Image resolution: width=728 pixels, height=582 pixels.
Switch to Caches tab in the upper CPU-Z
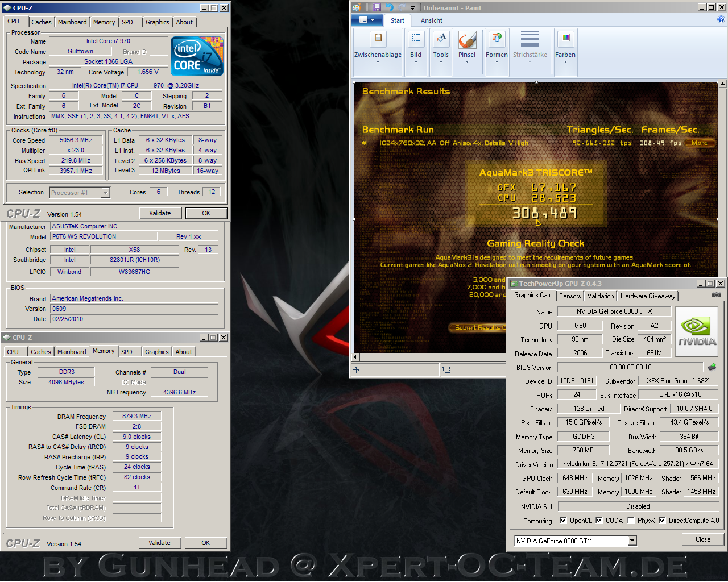pyautogui.click(x=42, y=22)
